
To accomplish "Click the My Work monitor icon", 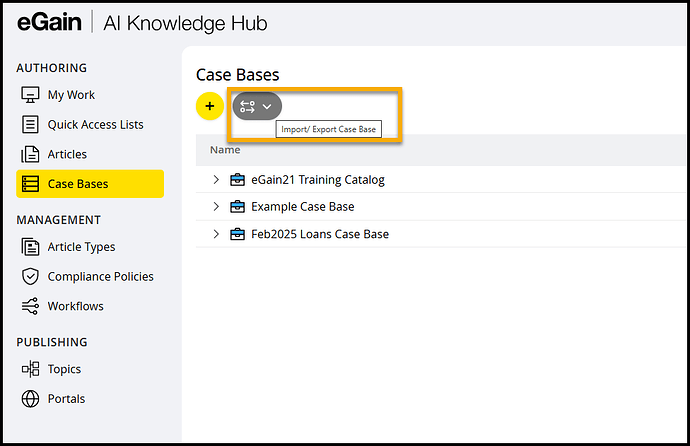I will point(30,95).
